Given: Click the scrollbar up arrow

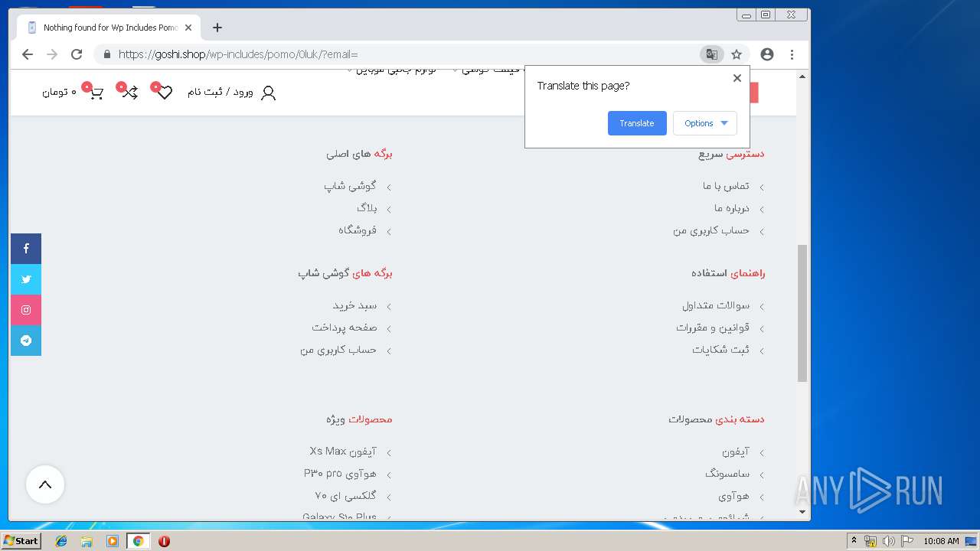Looking at the screenshot, I should (x=802, y=77).
